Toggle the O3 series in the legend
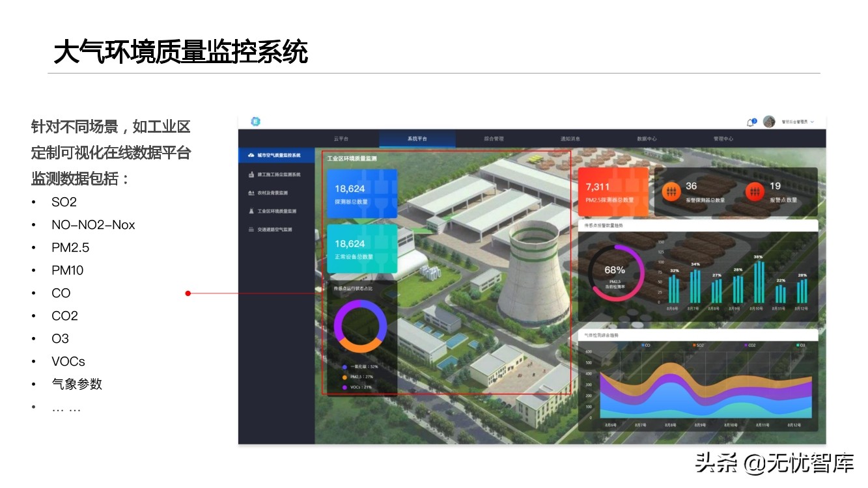Viewport: 868px width, 488px height. (801, 345)
